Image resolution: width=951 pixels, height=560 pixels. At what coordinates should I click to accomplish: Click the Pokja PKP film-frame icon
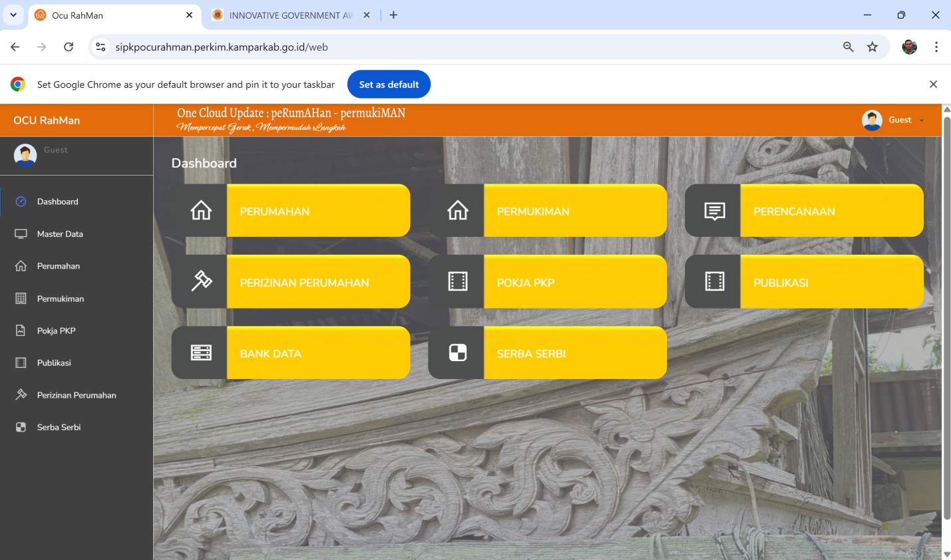[457, 282]
